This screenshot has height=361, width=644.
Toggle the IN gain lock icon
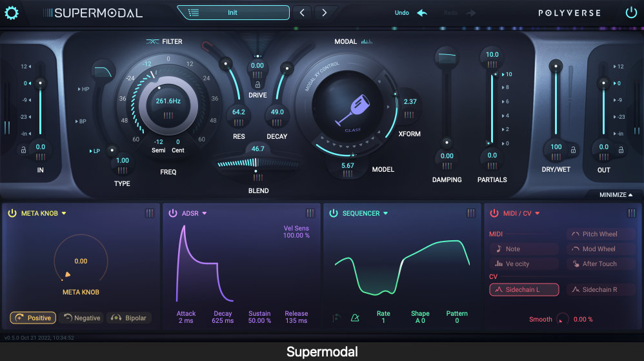tap(23, 150)
